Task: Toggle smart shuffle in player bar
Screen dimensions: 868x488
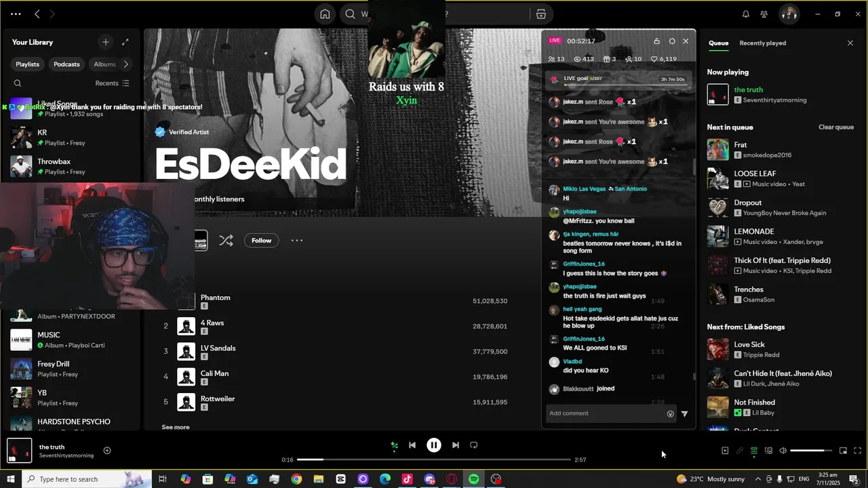Action: point(394,445)
